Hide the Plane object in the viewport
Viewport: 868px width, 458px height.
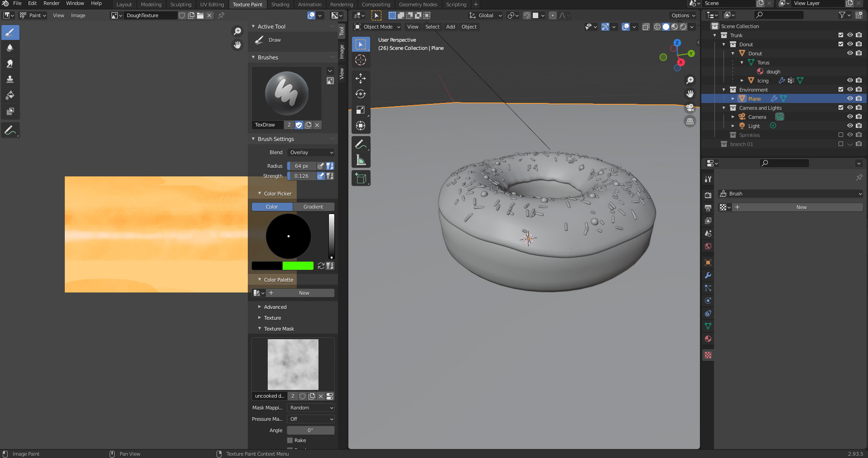tap(850, 98)
